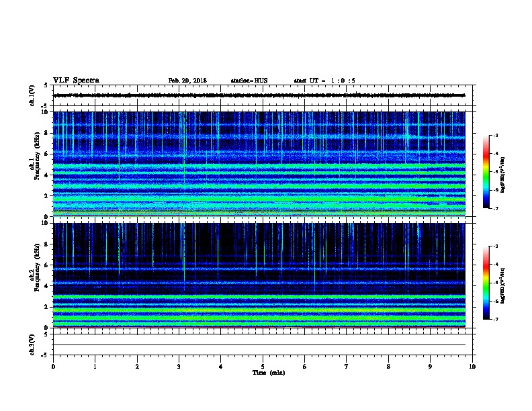This screenshot has height=411, width=532.
Task: Click the ch.2 spectrogram color scale bar
Action: click(x=486, y=283)
